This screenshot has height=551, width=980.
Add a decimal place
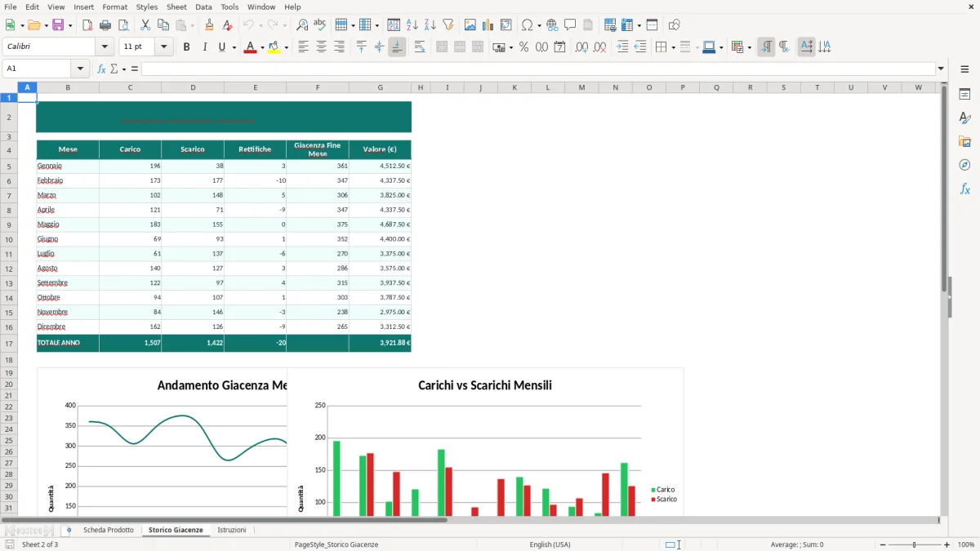(582, 47)
